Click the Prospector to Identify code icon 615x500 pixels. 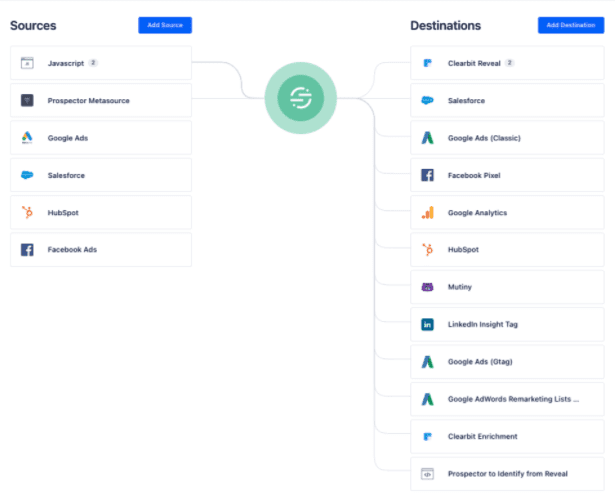click(x=428, y=474)
